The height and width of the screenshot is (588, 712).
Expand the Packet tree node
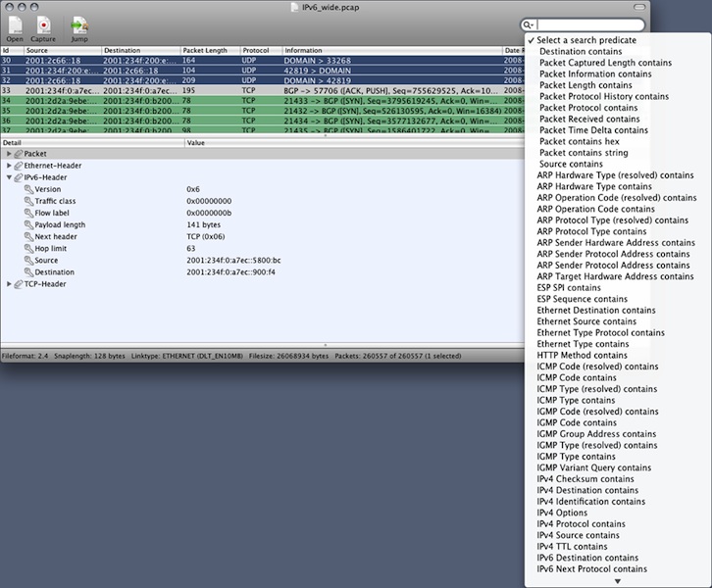[x=9, y=154]
